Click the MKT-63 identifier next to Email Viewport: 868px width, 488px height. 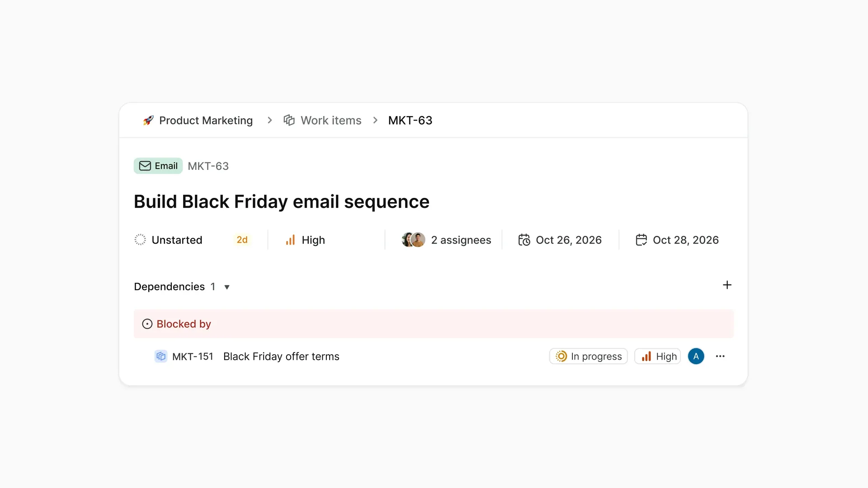click(208, 166)
